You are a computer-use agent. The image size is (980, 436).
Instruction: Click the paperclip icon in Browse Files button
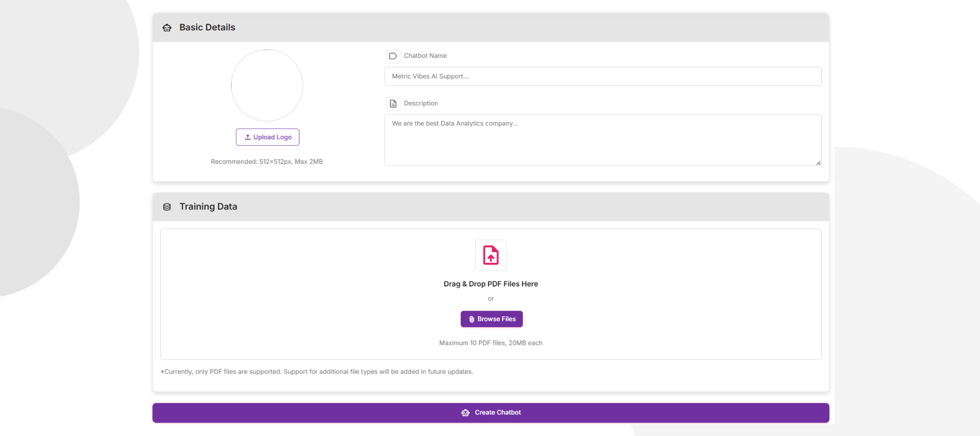click(471, 319)
